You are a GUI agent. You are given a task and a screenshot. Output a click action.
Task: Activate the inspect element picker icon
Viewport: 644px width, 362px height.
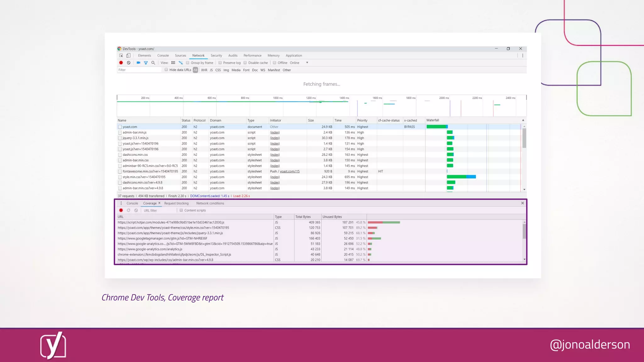pos(121,56)
